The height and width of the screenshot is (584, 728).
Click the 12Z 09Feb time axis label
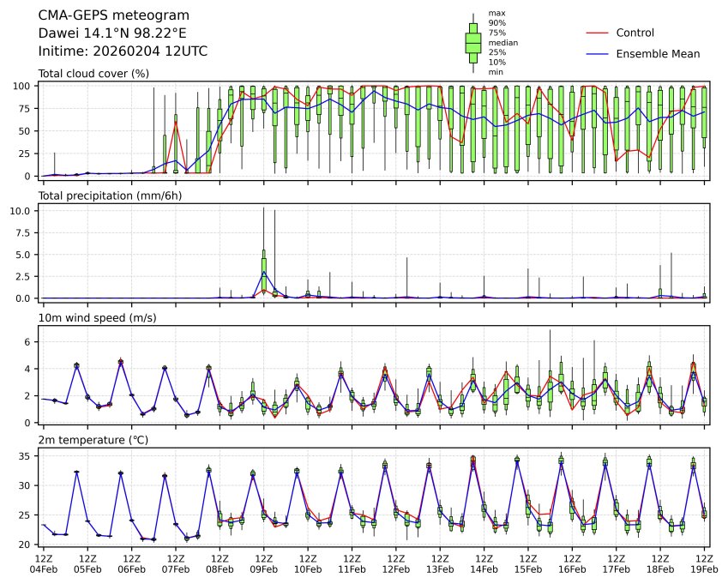coord(264,564)
